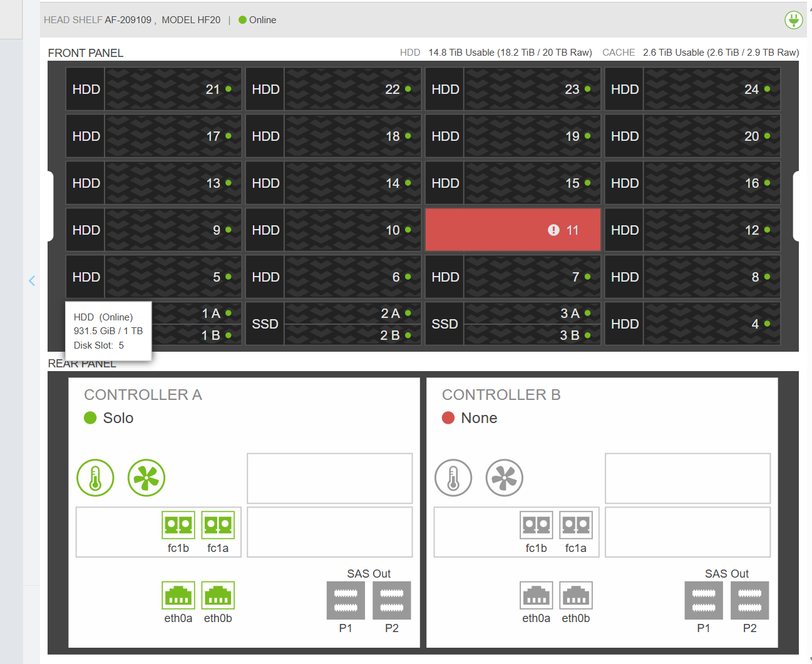Click HDD disk slot 24
This screenshot has width=812, height=664.
[x=692, y=89]
